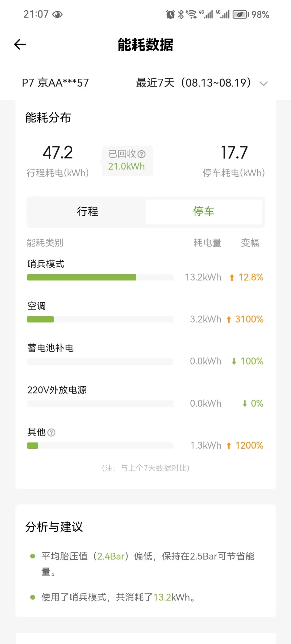Tap the help icon beside 已回收

pos(141,154)
